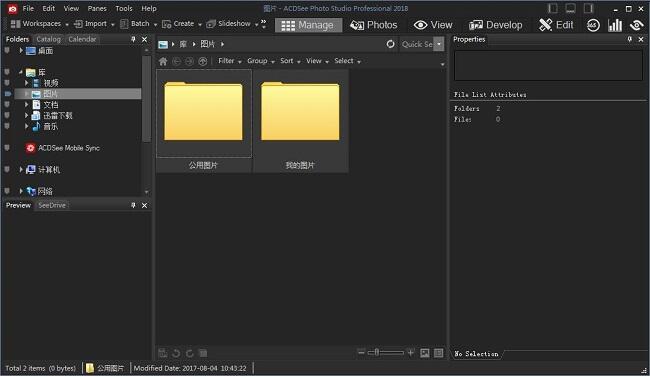Refresh the file list
This screenshot has height=380, width=650.
coord(390,44)
